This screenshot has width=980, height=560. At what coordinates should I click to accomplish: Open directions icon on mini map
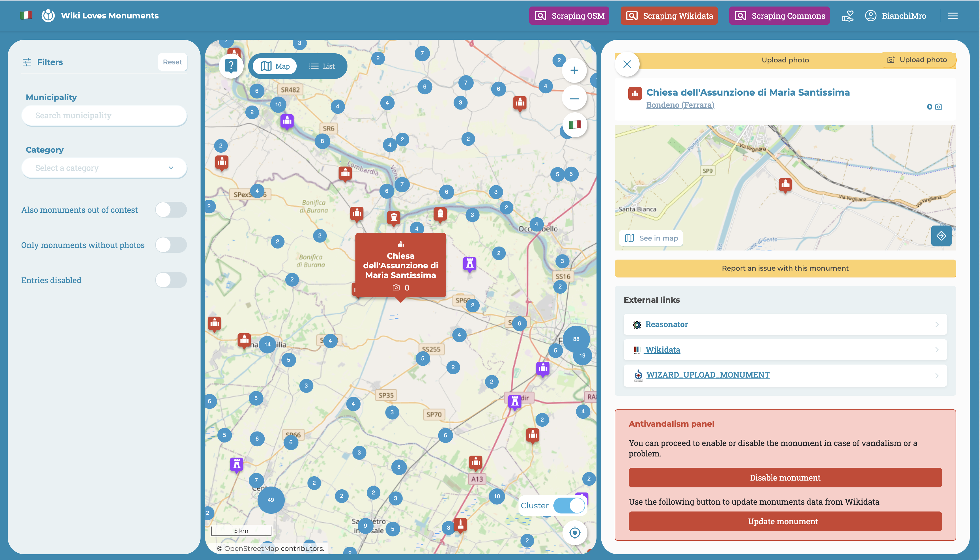(941, 236)
